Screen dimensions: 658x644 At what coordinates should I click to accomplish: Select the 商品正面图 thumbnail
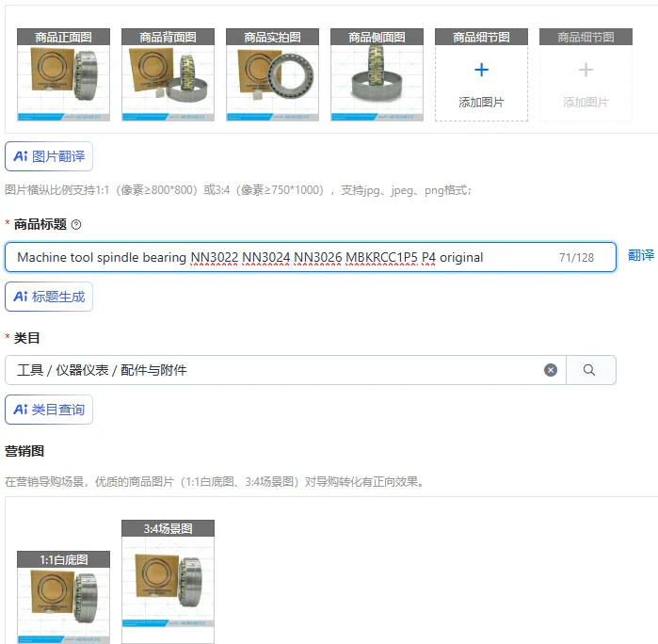pyautogui.click(x=63, y=74)
